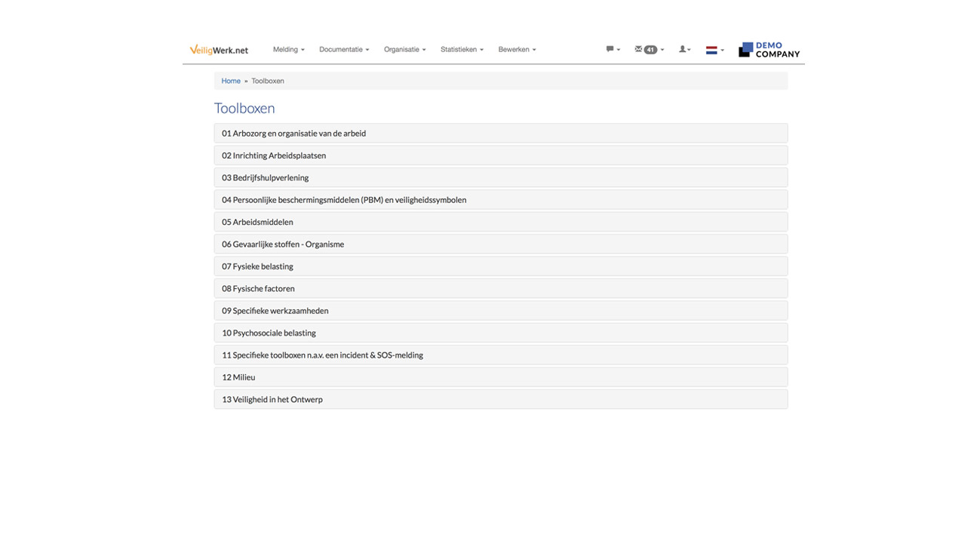This screenshot has height=538, width=980.
Task: Open the Statistieken menu
Action: [462, 50]
